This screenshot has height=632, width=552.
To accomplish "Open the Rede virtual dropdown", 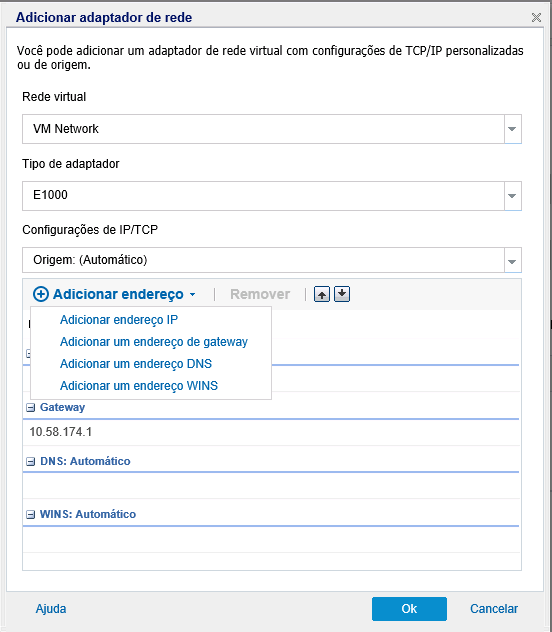I will (513, 129).
